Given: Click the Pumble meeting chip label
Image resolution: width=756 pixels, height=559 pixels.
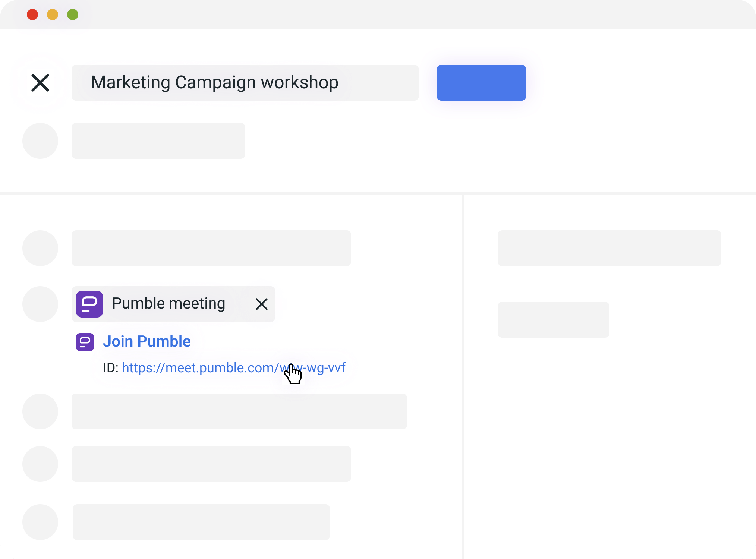Looking at the screenshot, I should (x=168, y=304).
